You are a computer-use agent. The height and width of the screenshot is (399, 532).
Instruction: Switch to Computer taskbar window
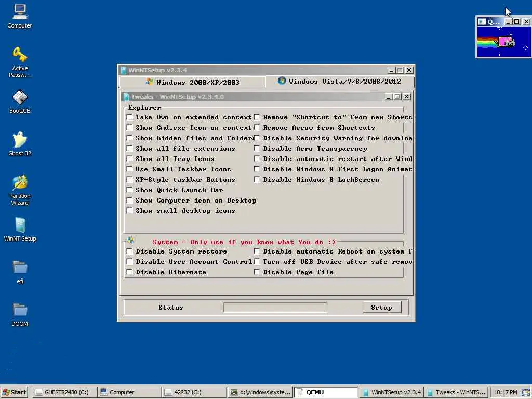[129, 392]
